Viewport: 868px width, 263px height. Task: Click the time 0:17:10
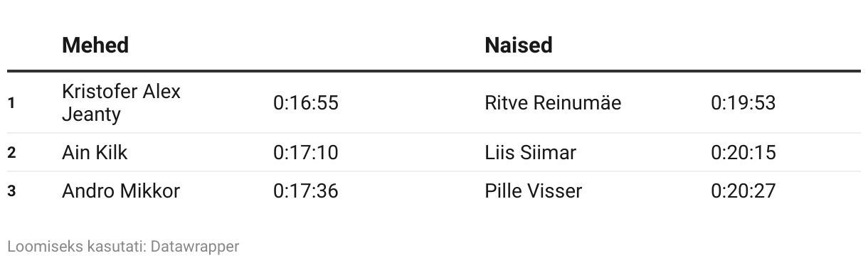306,153
